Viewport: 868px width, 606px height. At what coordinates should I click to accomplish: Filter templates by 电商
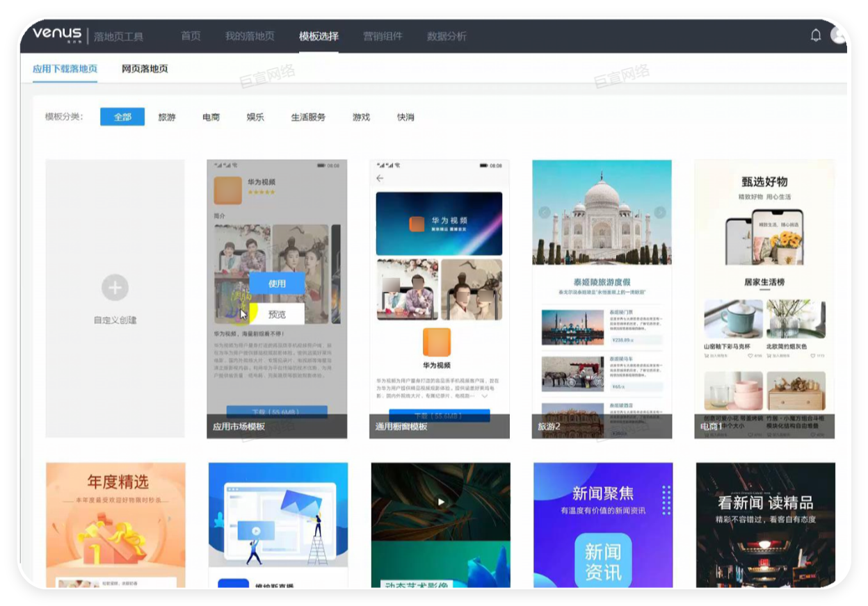[211, 117]
